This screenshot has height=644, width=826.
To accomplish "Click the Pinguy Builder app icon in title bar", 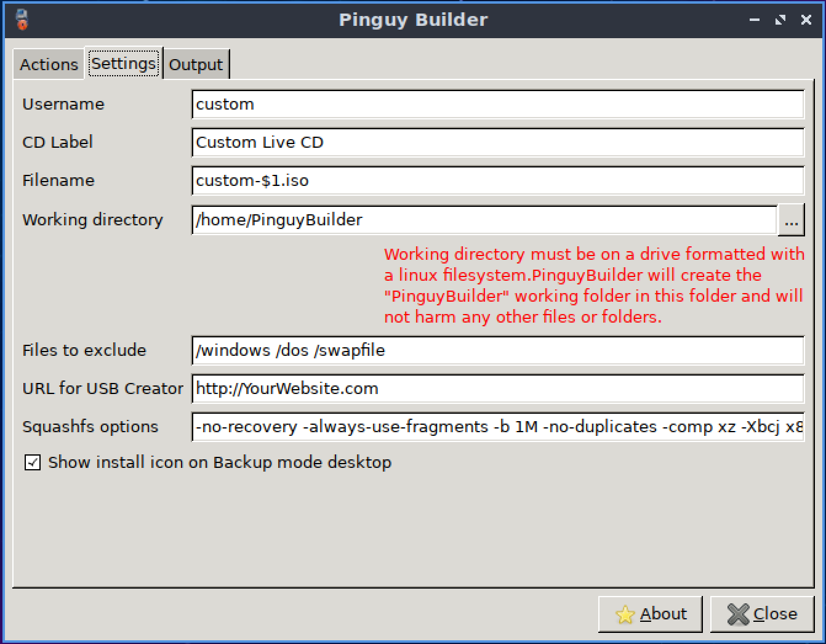I will (22, 19).
